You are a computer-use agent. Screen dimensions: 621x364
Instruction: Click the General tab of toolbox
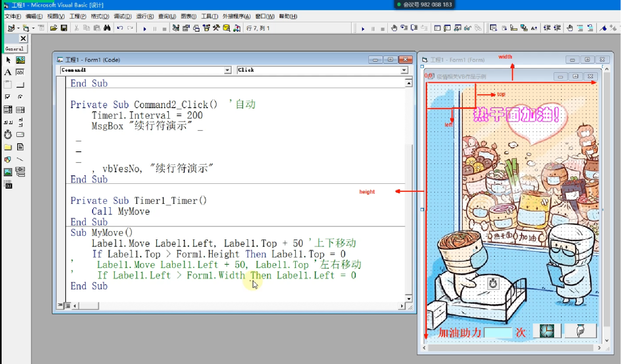pyautogui.click(x=15, y=49)
